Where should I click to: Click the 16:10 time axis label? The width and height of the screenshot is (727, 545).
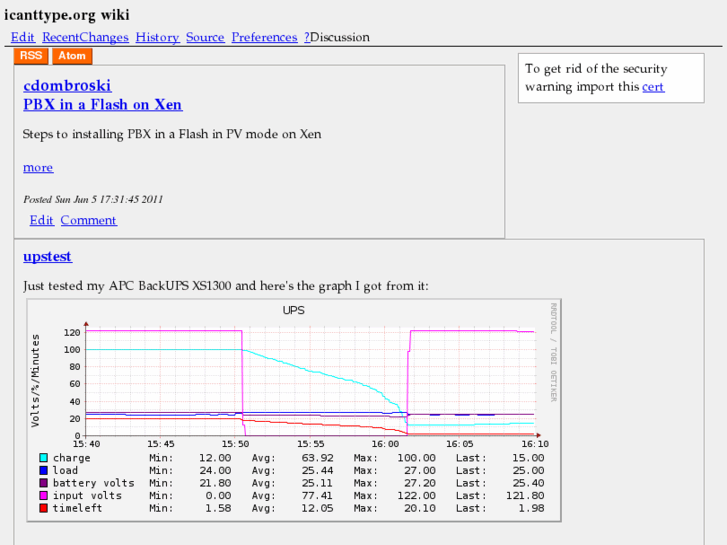tap(535, 444)
